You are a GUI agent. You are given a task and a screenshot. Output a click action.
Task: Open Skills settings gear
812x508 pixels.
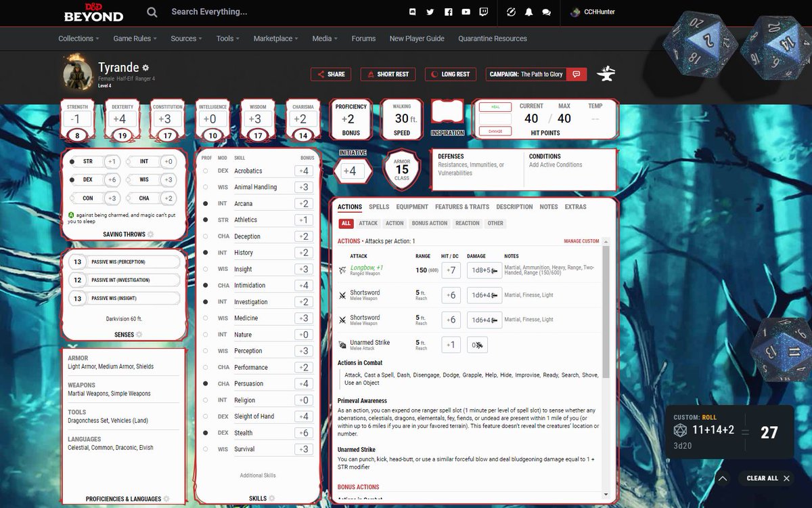click(x=271, y=499)
